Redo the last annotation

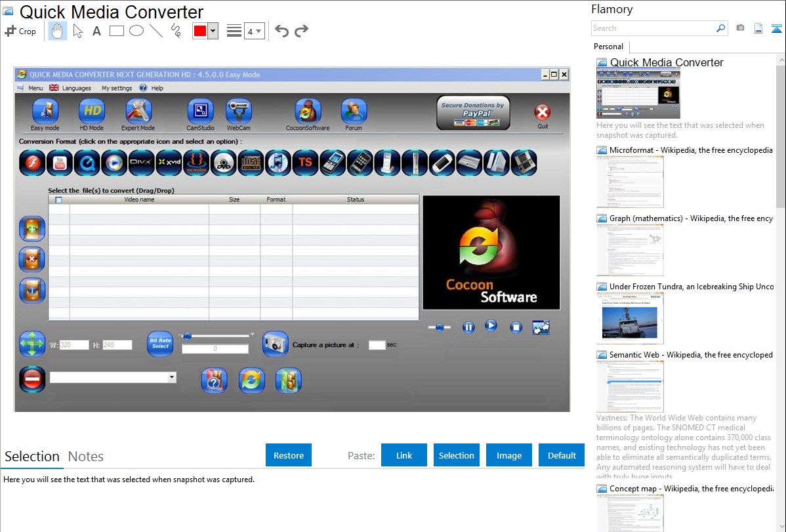coord(301,31)
